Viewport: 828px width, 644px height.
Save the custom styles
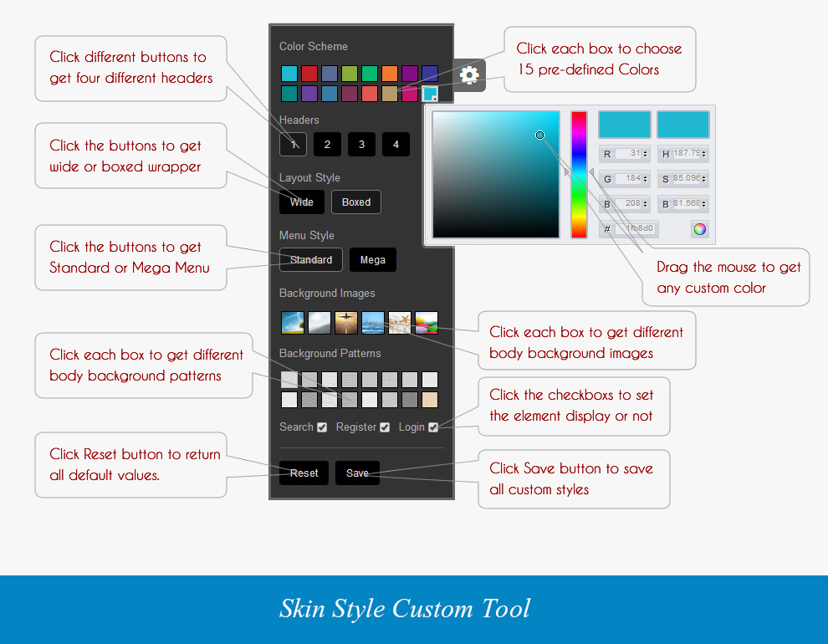point(357,473)
